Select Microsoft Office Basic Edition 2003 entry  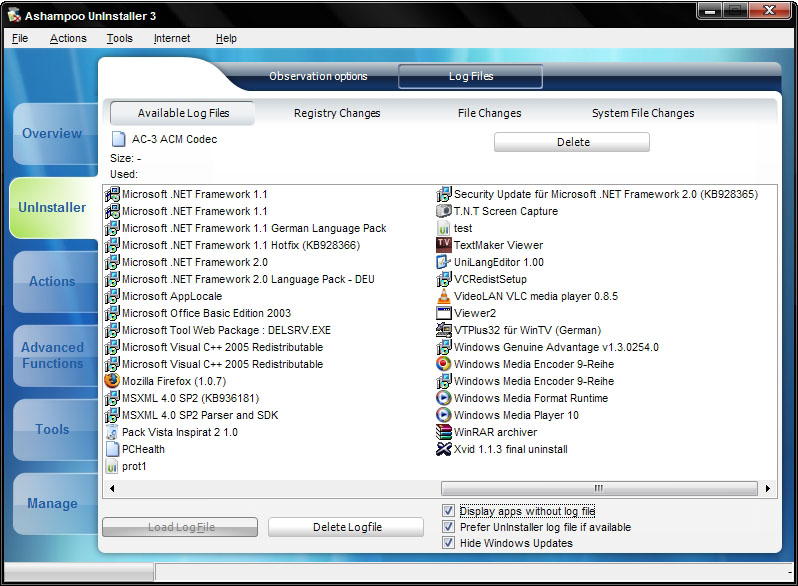(x=206, y=313)
